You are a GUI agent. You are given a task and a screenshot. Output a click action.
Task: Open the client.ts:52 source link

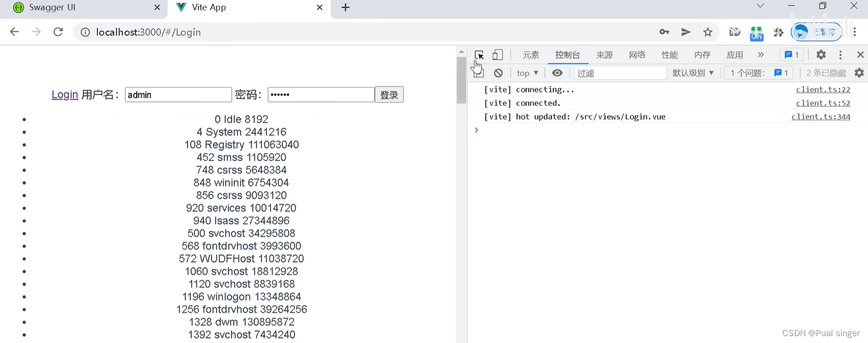(x=823, y=103)
